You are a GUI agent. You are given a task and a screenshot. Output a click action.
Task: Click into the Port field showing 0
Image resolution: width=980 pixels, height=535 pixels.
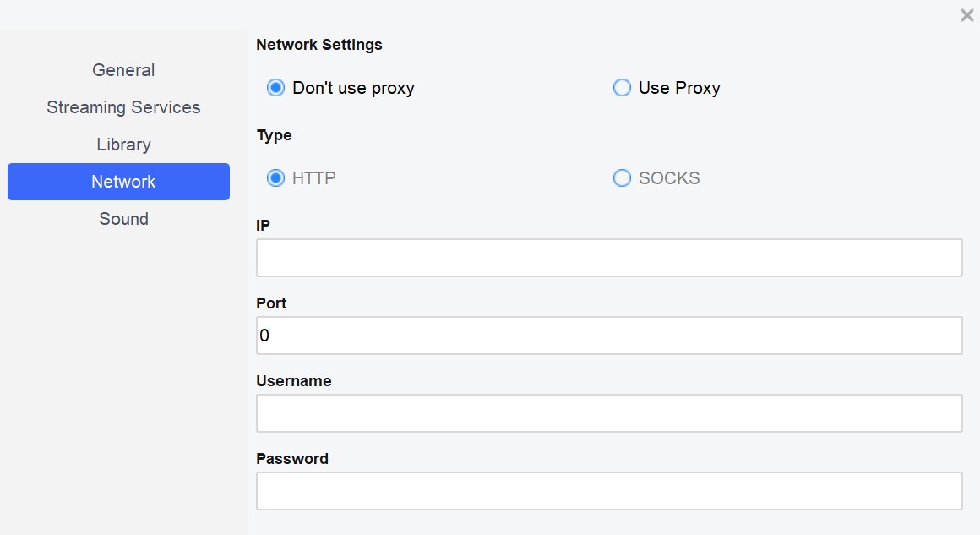coord(609,336)
